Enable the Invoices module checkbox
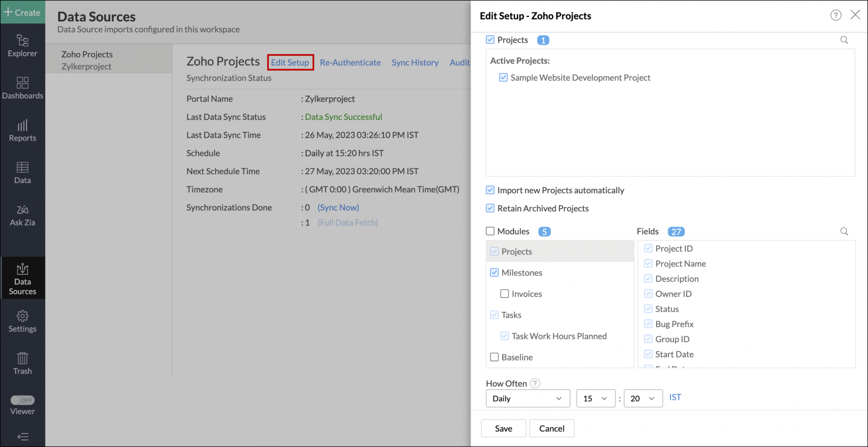 pos(504,294)
